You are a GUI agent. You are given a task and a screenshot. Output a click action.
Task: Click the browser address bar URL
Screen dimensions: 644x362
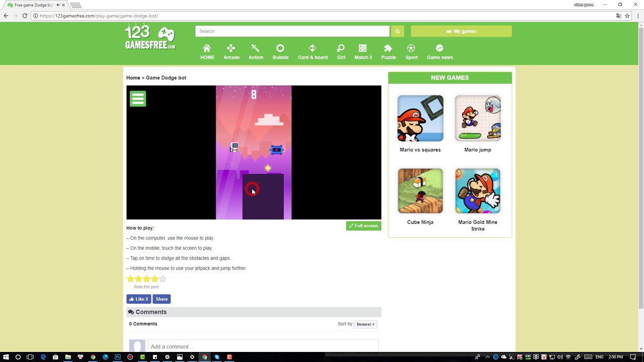click(x=99, y=16)
